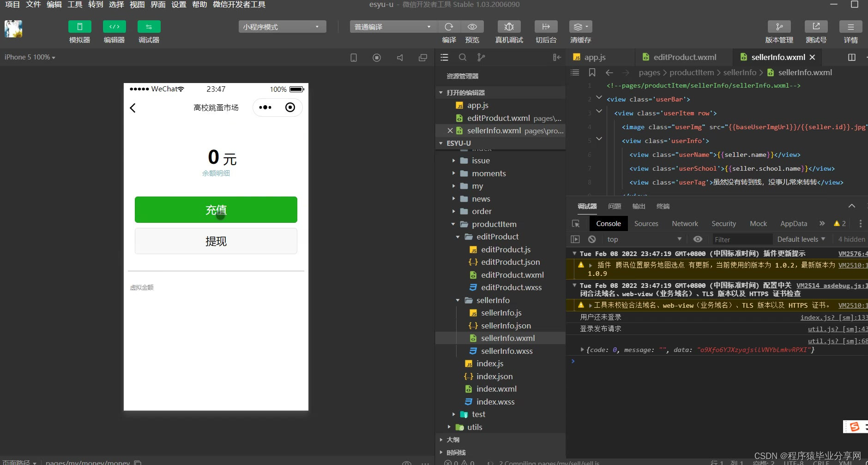This screenshot has height=465, width=868.
Task: Expand the 时间线 timeline section
Action: [x=456, y=453]
